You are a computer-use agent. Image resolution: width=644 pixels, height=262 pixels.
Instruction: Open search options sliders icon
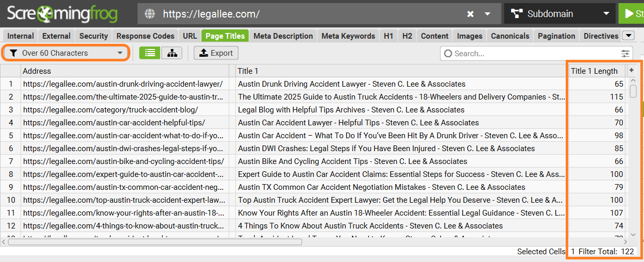625,53
